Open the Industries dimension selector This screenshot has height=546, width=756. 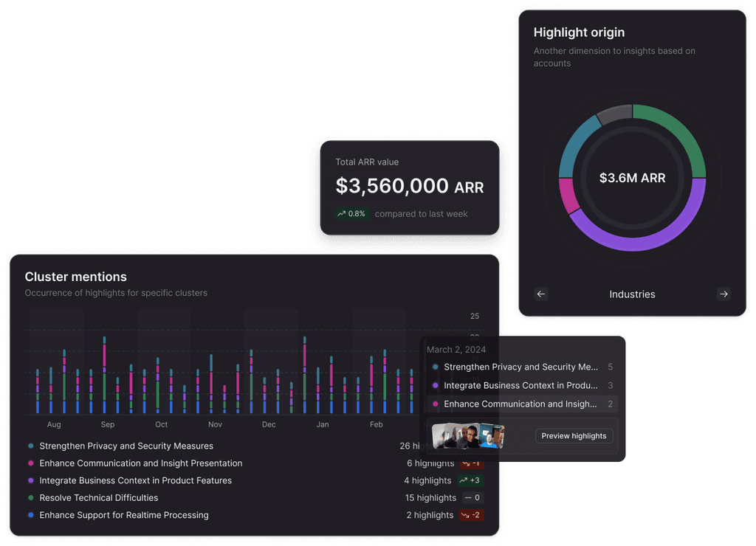632,294
